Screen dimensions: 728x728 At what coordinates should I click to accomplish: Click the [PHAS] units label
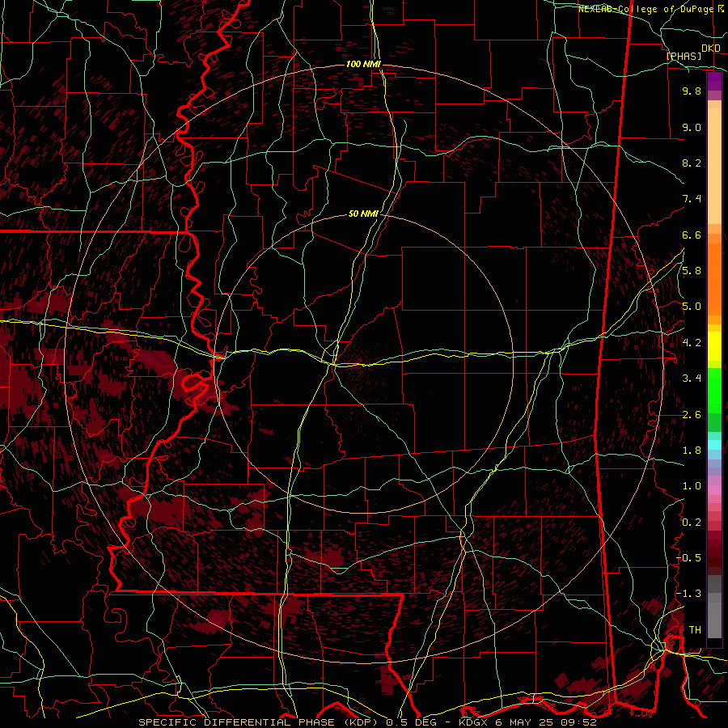pos(684,56)
